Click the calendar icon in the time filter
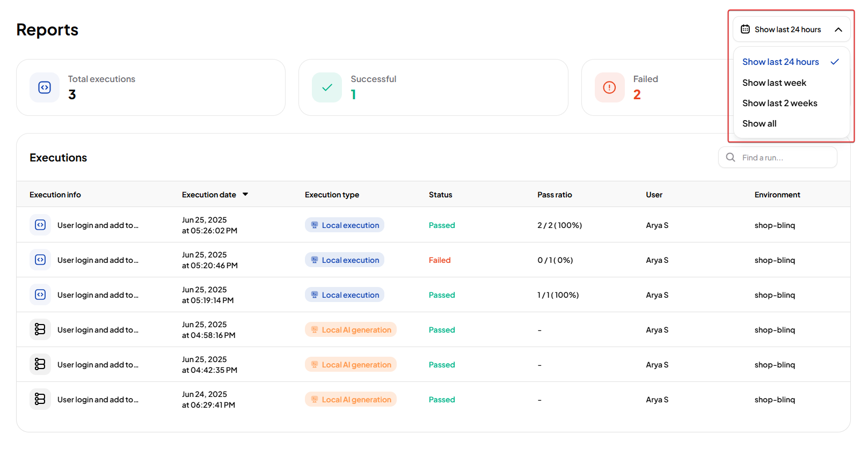The height and width of the screenshot is (449, 868). coord(745,30)
